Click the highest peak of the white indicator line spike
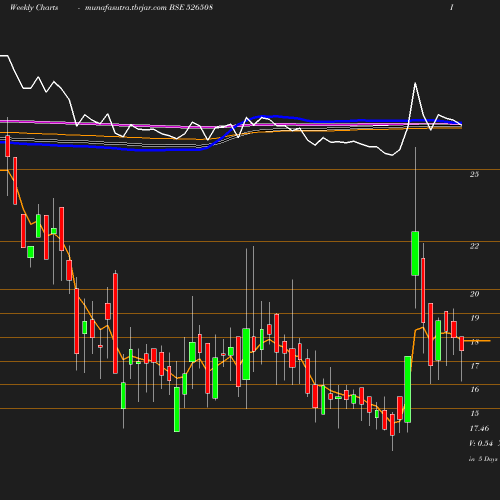Image resolution: width=500 pixels, height=500 pixels. point(415,83)
